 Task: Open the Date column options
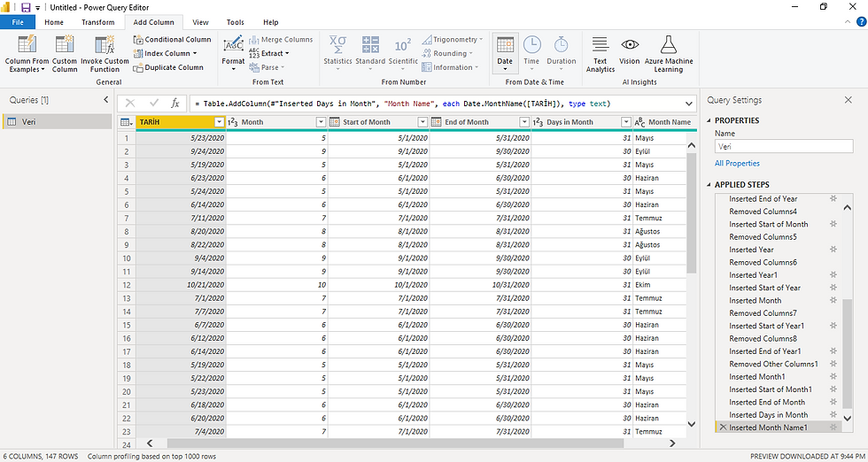[505, 53]
